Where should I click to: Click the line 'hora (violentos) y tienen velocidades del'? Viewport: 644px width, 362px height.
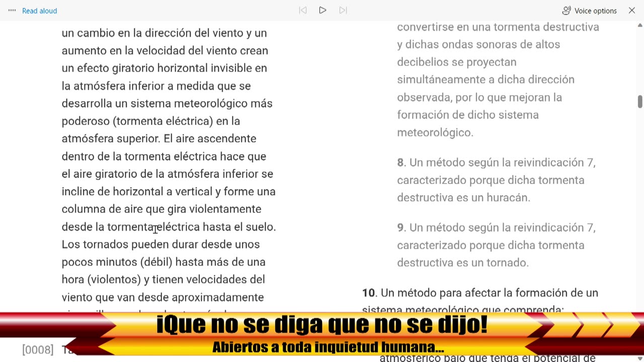tap(164, 280)
